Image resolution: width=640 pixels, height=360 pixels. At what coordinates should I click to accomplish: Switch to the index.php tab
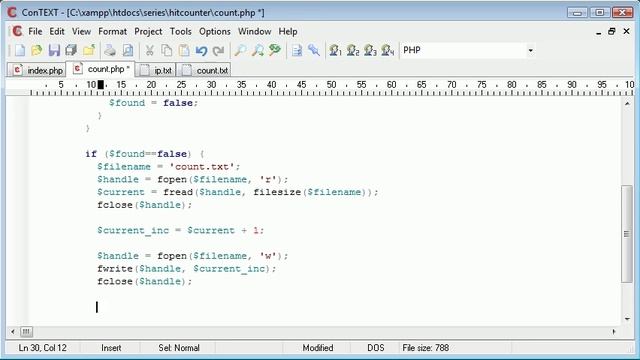point(37,70)
